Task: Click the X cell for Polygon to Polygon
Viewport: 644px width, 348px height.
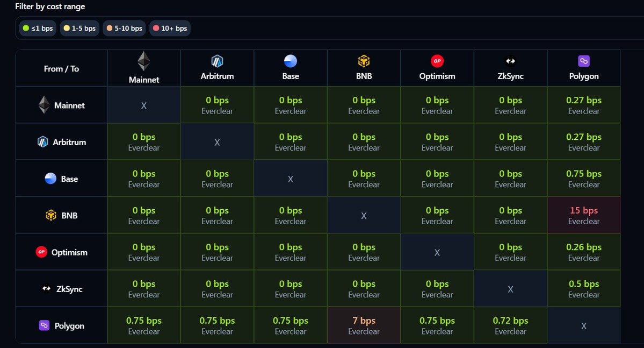Action: 584,325
